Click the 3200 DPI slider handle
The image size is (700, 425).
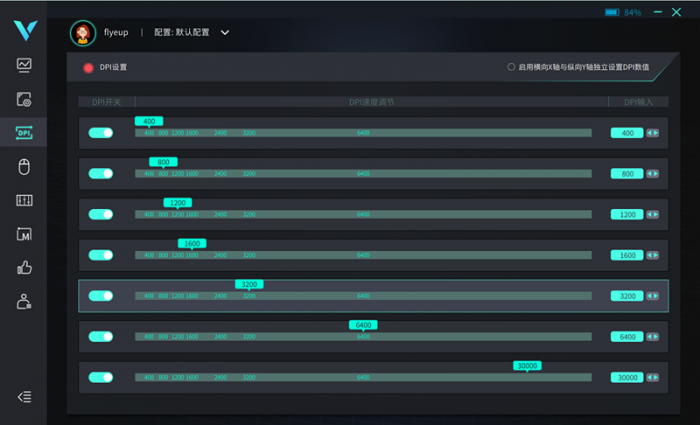pos(250,284)
